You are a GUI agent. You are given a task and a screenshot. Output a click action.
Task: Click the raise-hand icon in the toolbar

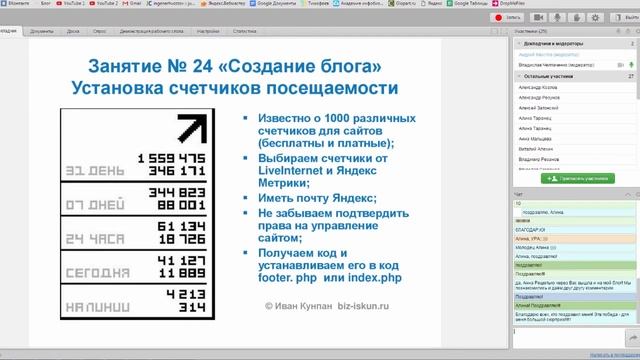coord(576,18)
